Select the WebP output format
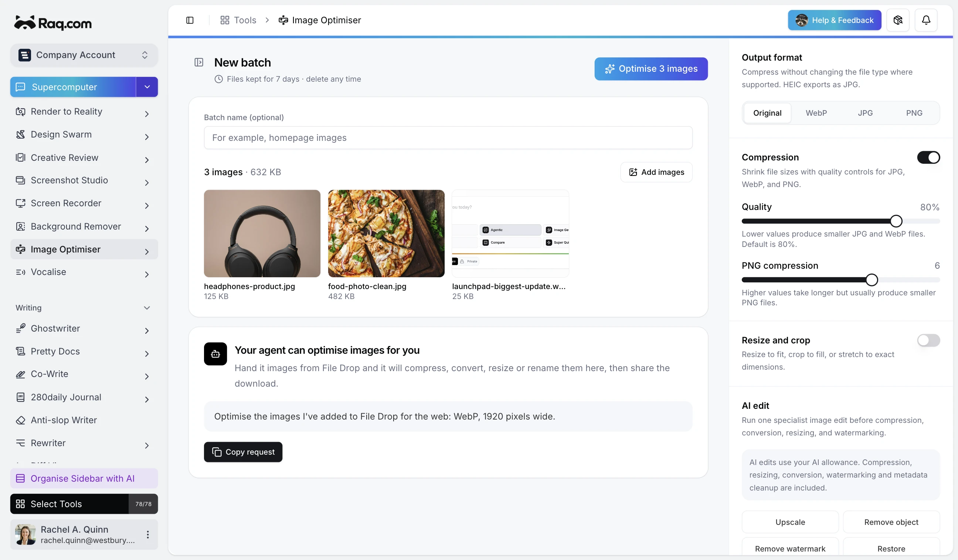The width and height of the screenshot is (958, 560). [x=816, y=113]
